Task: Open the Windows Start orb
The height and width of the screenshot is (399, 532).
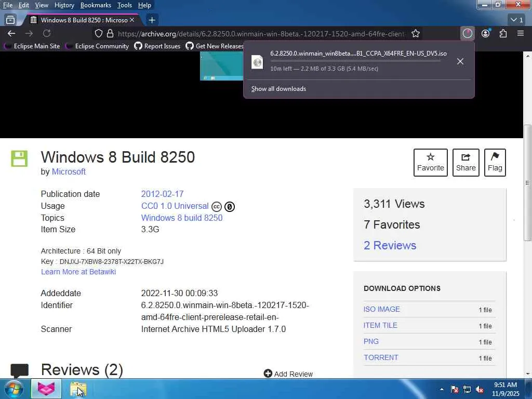Action: (14, 389)
